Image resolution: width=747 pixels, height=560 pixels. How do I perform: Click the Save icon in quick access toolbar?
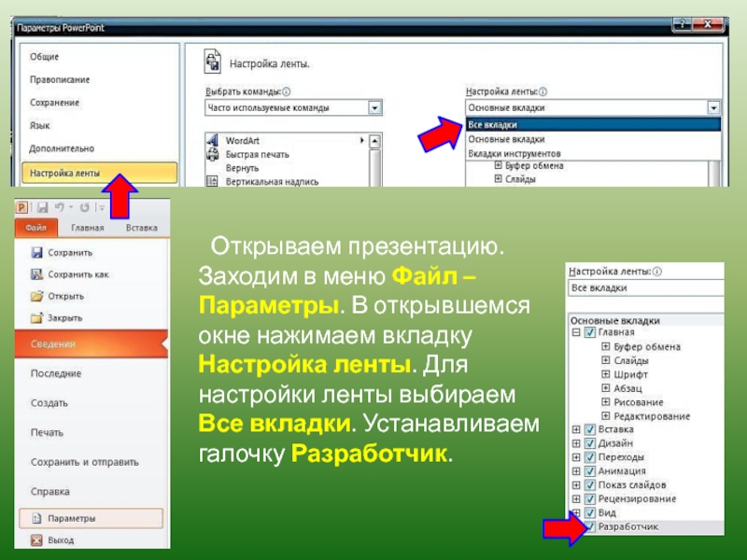click(x=43, y=207)
